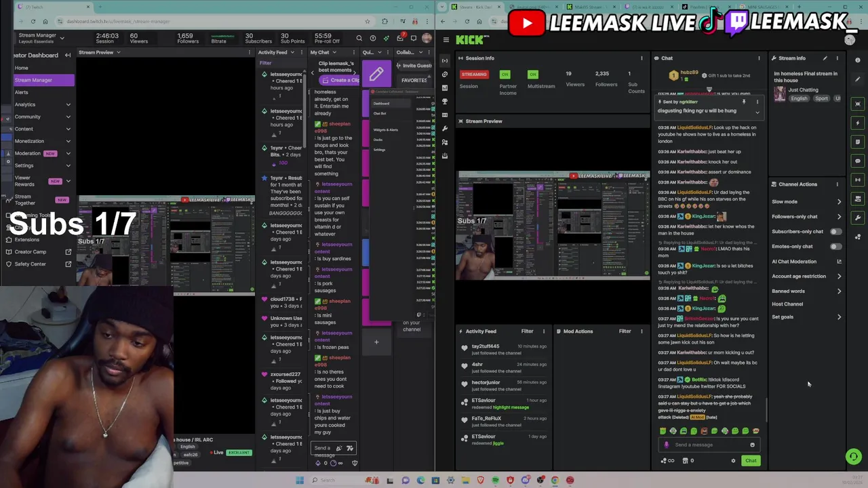Click purple pencil quick action tile
The height and width of the screenshot is (488, 868).
376,74
